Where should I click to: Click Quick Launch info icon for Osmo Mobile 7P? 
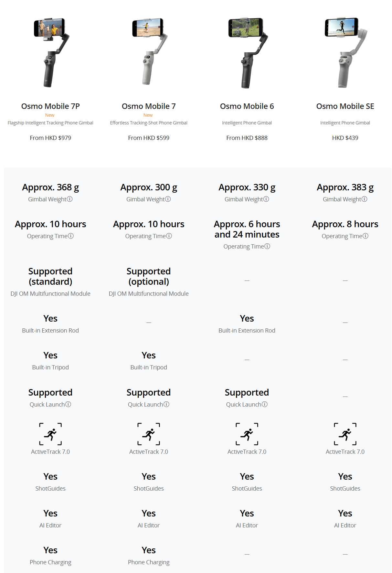pos(69,404)
